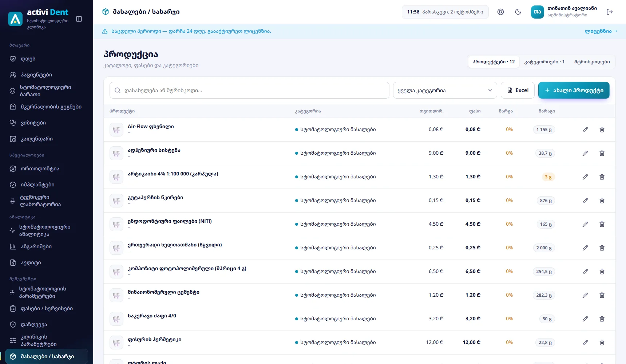Open the support lifebuoy icon
Viewport: 626px width, 364px height.
[501, 12]
